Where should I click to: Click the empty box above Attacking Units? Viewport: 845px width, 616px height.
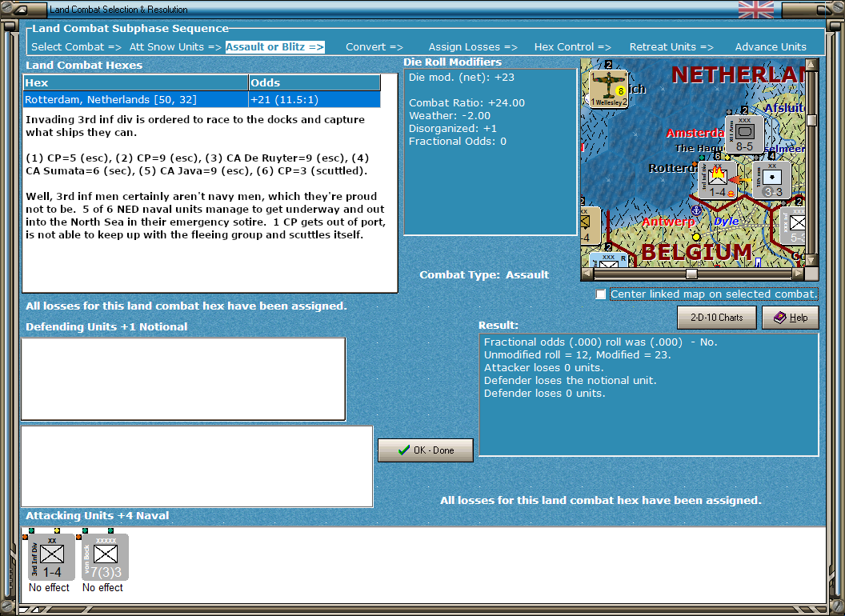[x=197, y=466]
